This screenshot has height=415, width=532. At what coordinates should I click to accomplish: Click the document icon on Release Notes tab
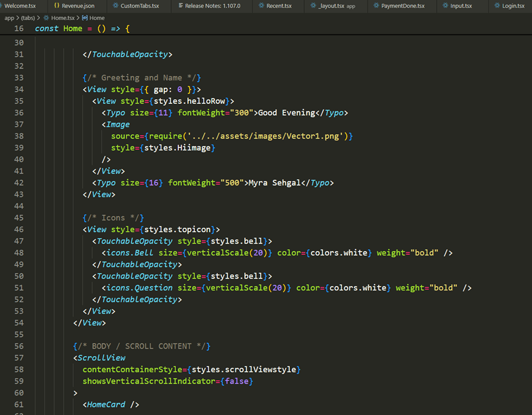pos(181,5)
